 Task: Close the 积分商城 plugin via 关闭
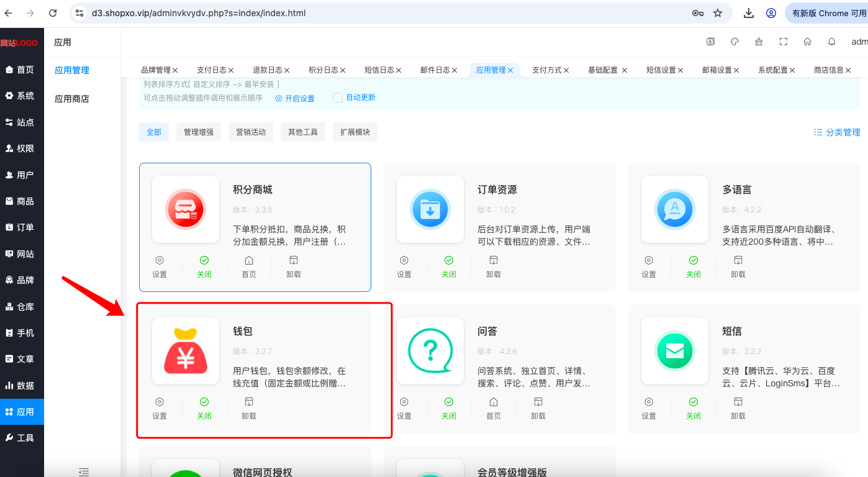204,266
